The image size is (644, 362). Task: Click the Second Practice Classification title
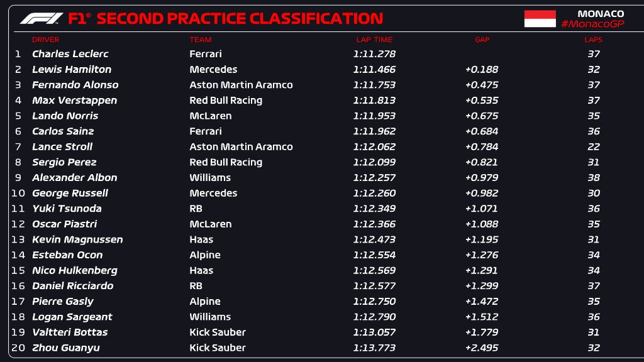click(240, 19)
